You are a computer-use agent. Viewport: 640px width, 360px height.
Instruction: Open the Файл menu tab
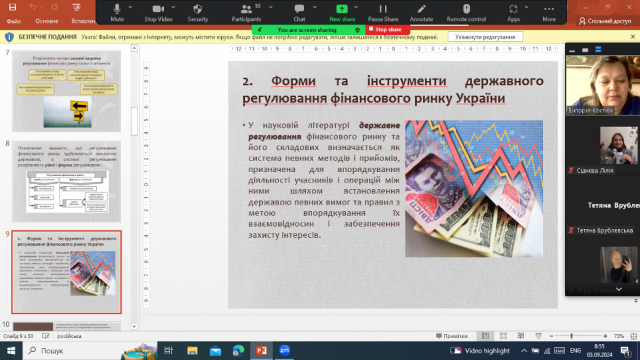coord(13,21)
